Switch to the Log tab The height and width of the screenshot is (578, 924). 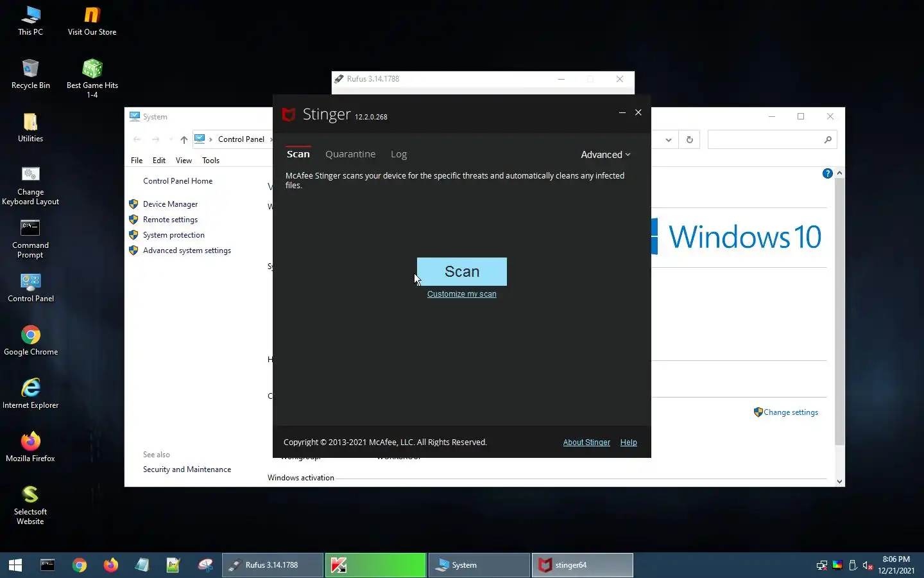[398, 154]
